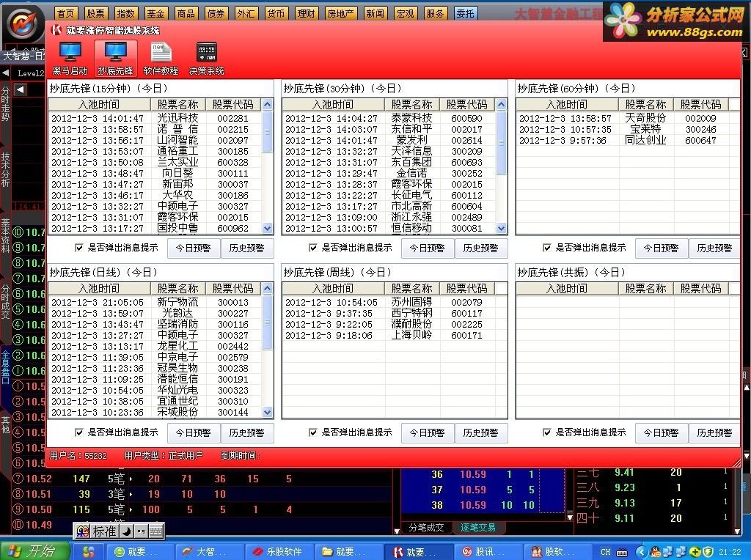Toggle popup message checkbox for 15分钟 panel
The height and width of the screenshot is (560, 751).
click(79, 248)
